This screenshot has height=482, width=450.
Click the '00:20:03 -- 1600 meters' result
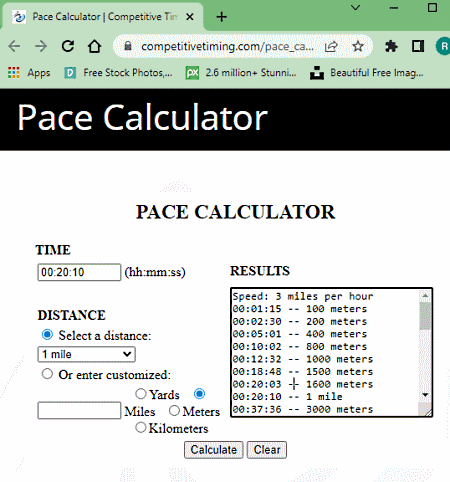[303, 384]
